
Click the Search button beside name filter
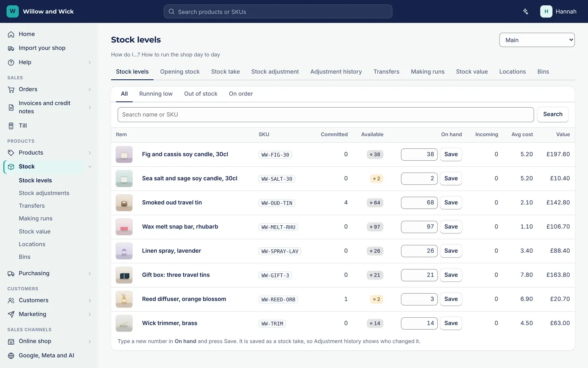coord(553,114)
